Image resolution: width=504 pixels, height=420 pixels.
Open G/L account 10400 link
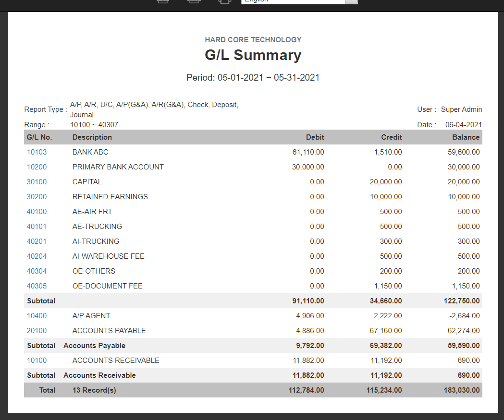tap(37, 316)
